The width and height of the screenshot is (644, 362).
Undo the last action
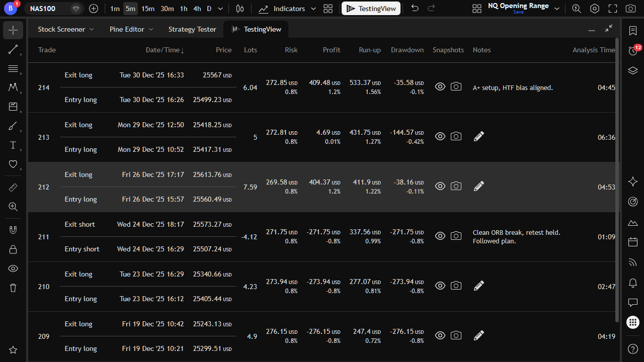coord(415,9)
